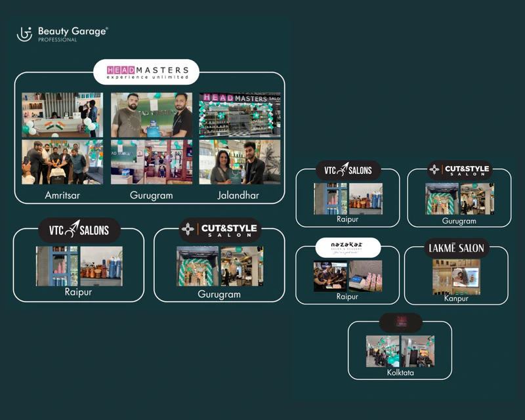The width and height of the screenshot is (525, 420).
Task: Select the Jalandhar location label
Action: 240,195
